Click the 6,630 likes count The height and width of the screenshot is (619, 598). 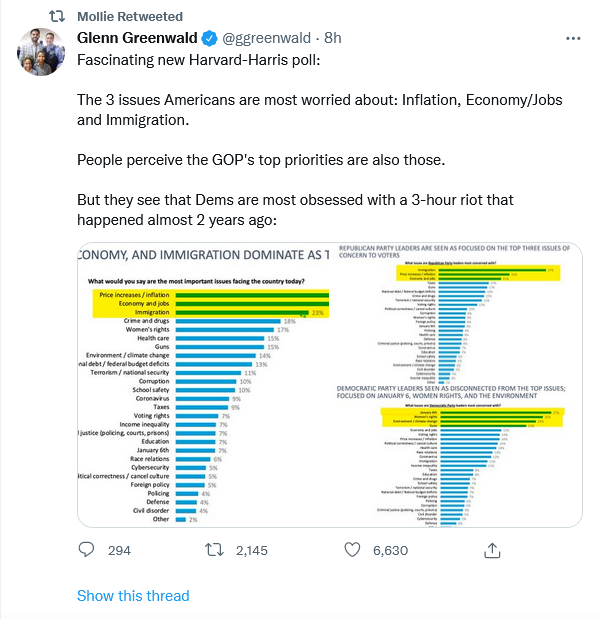pyautogui.click(x=390, y=550)
